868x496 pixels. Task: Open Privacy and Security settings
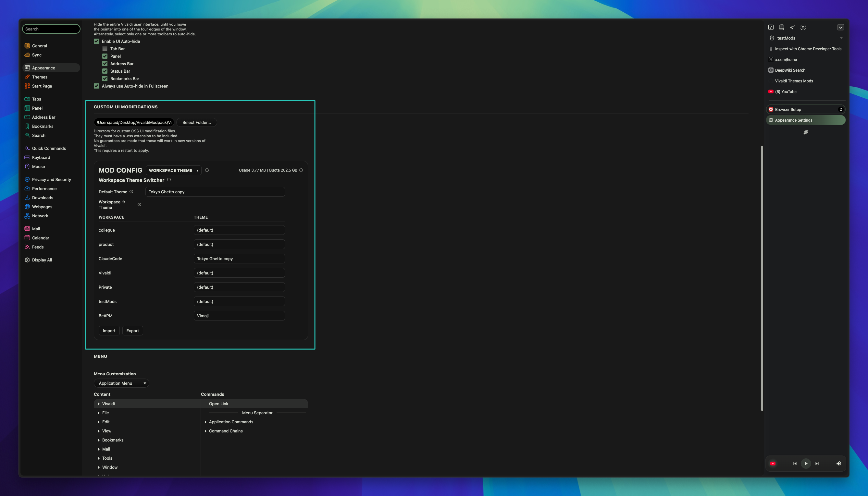[51, 179]
